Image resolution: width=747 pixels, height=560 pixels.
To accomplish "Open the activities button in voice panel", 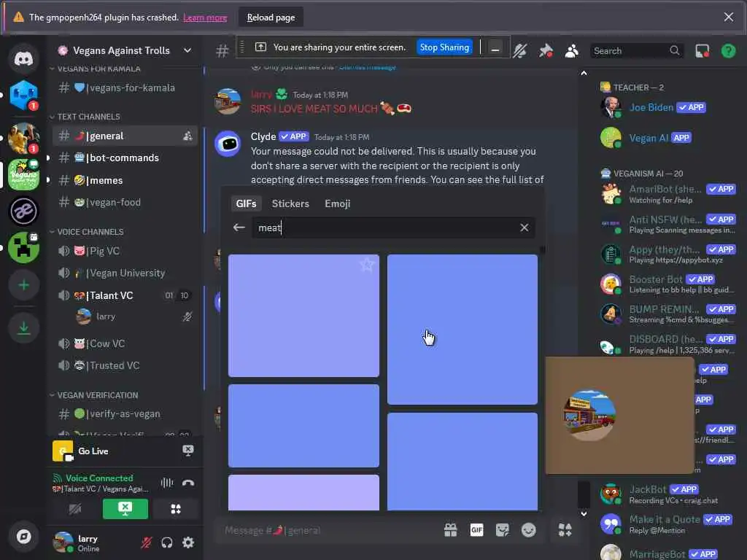I will [176, 509].
